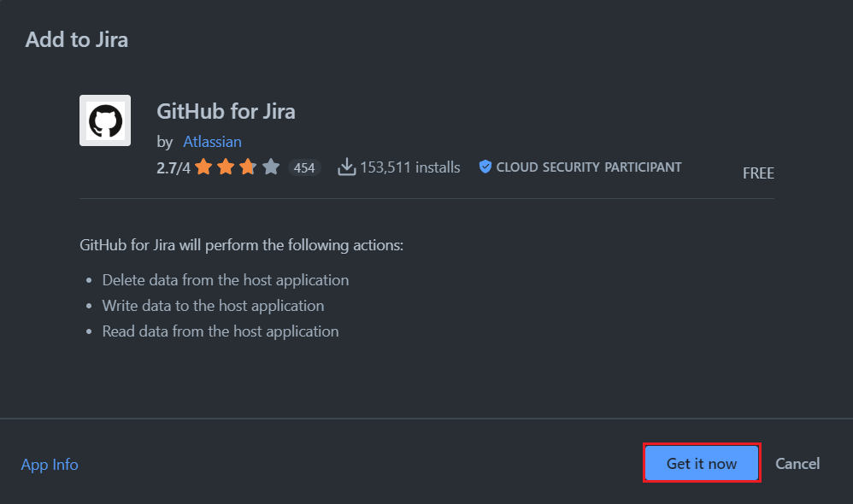853x504 pixels.
Task: Click the 454 reviews count badge
Action: point(304,167)
